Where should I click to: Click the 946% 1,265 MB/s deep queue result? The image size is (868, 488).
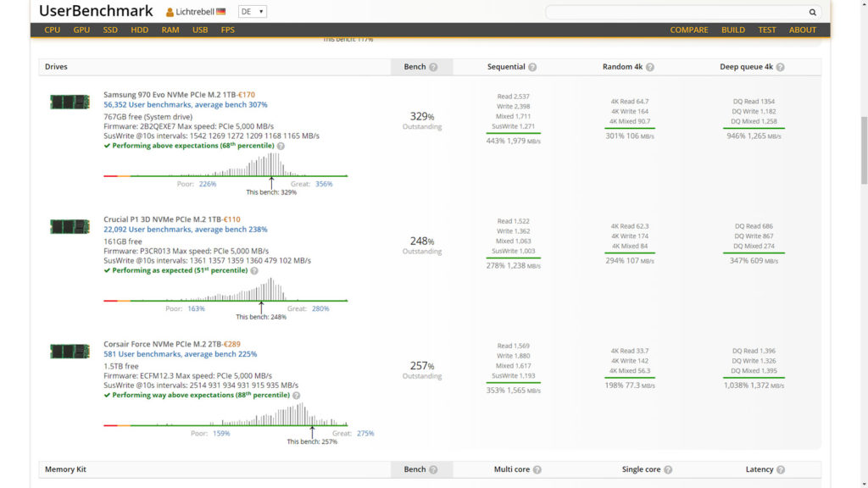pyautogui.click(x=754, y=136)
